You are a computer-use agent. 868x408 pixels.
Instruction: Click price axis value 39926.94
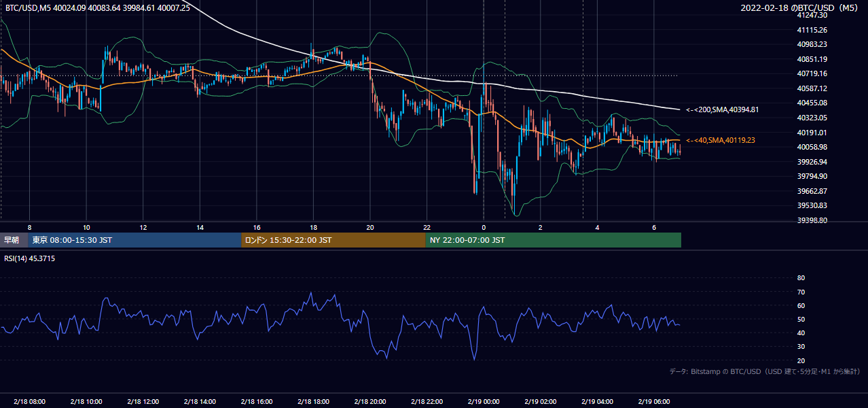click(812, 162)
